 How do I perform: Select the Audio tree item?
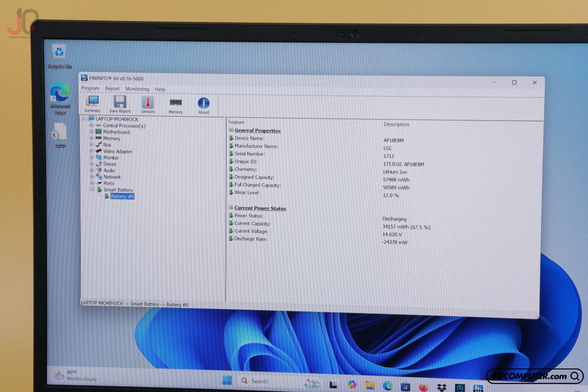tap(109, 171)
